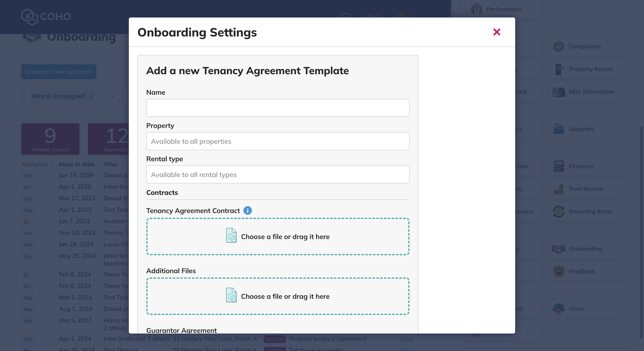Viewport: 644px width, 351px height.
Task: Close the Onboarding Settings dialog
Action: click(x=496, y=32)
